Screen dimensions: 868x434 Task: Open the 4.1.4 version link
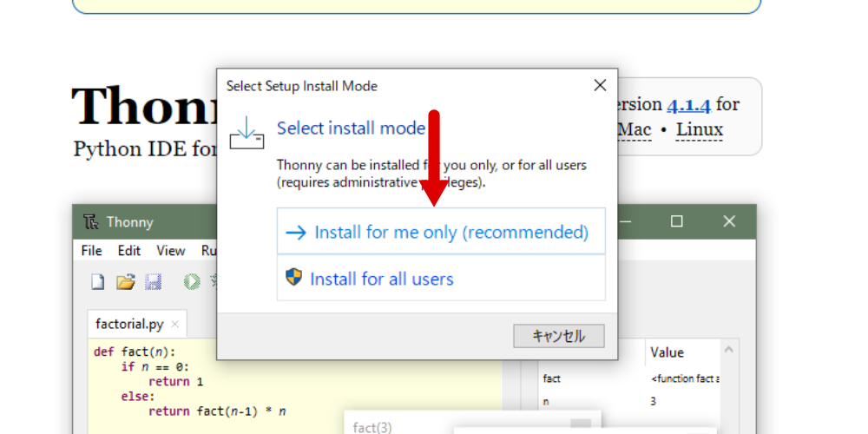tap(689, 104)
